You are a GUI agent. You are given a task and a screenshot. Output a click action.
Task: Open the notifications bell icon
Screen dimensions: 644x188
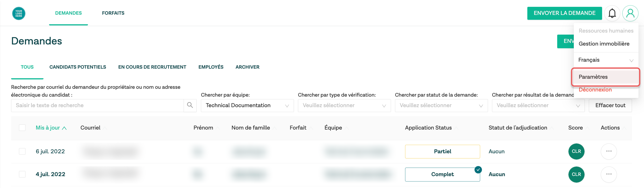point(612,13)
